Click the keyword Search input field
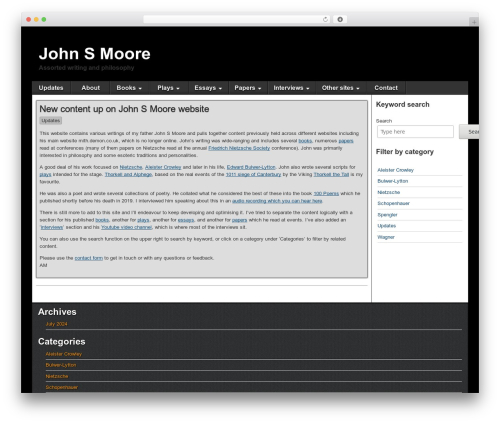The width and height of the screenshot is (500, 423). pos(415,132)
